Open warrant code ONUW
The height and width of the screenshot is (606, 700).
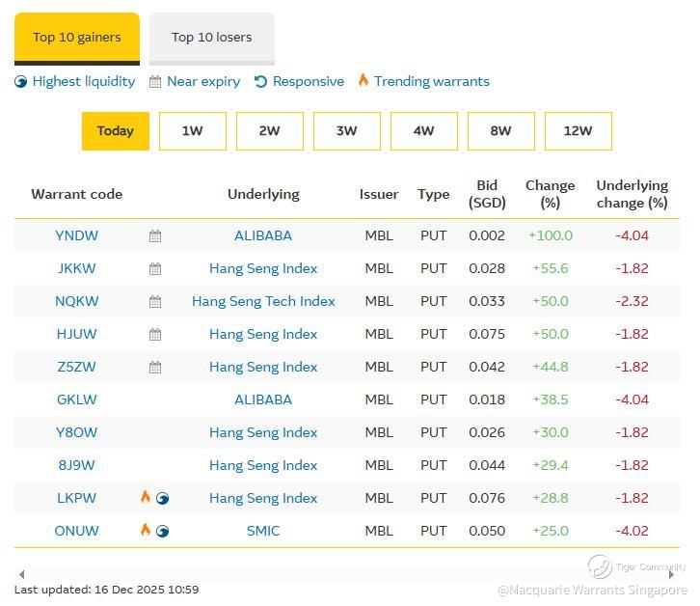click(x=77, y=531)
